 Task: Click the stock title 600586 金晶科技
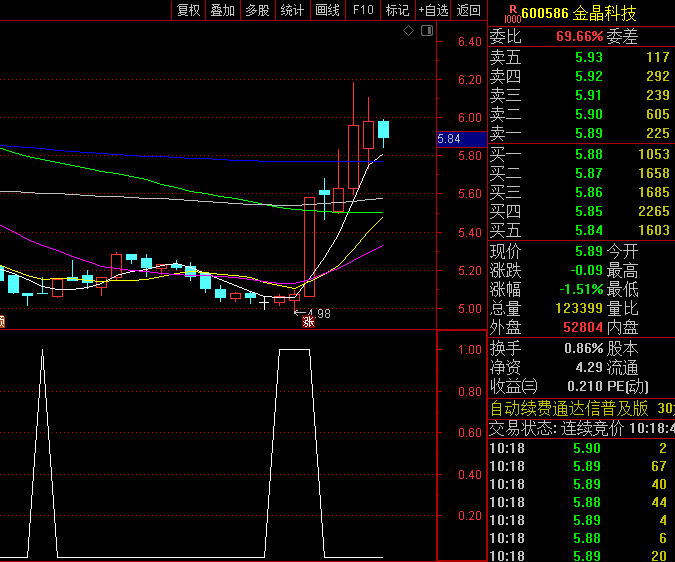point(579,13)
